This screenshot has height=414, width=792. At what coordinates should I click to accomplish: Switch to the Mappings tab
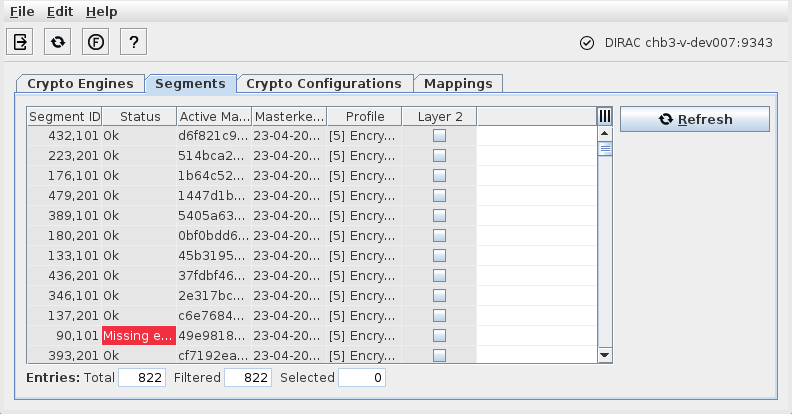click(x=458, y=84)
